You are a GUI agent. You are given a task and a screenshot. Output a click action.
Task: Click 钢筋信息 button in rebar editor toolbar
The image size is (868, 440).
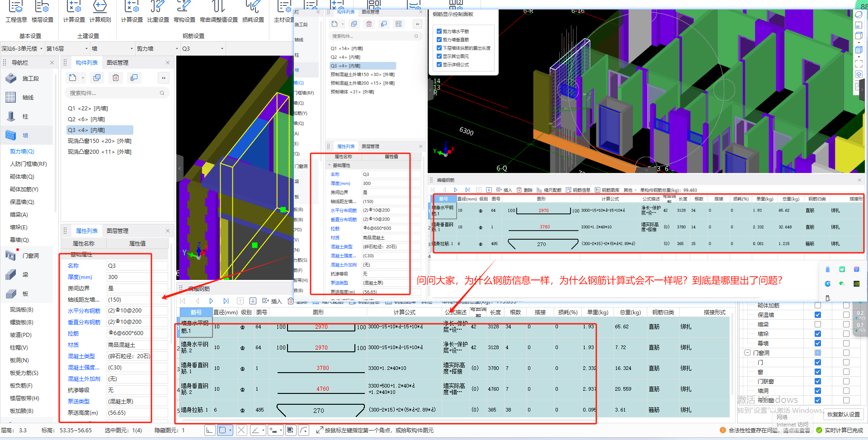coord(578,190)
